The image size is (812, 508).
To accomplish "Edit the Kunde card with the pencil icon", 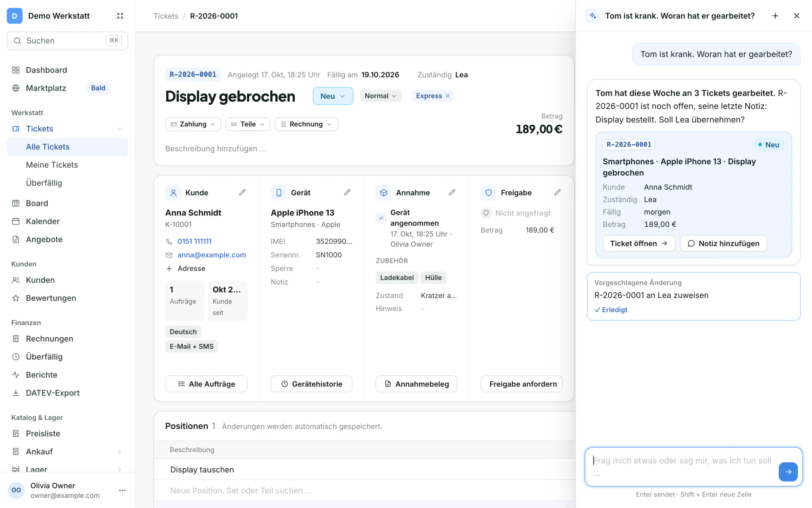I will [242, 192].
